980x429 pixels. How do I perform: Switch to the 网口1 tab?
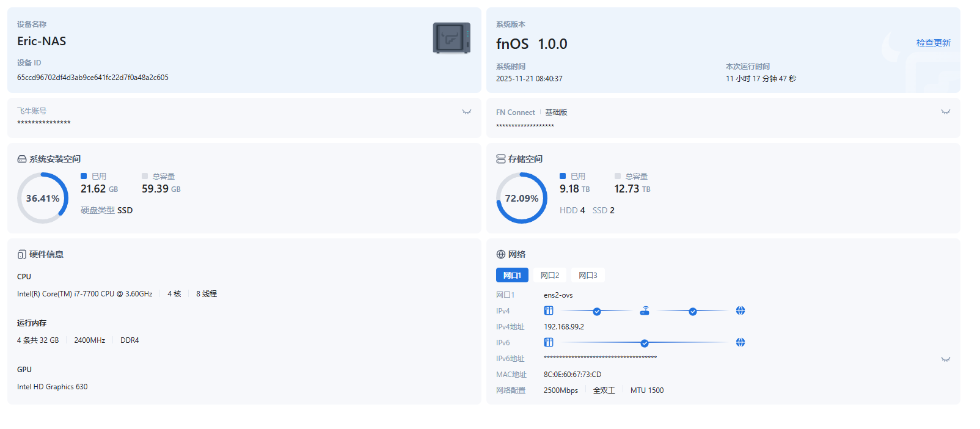pos(512,275)
